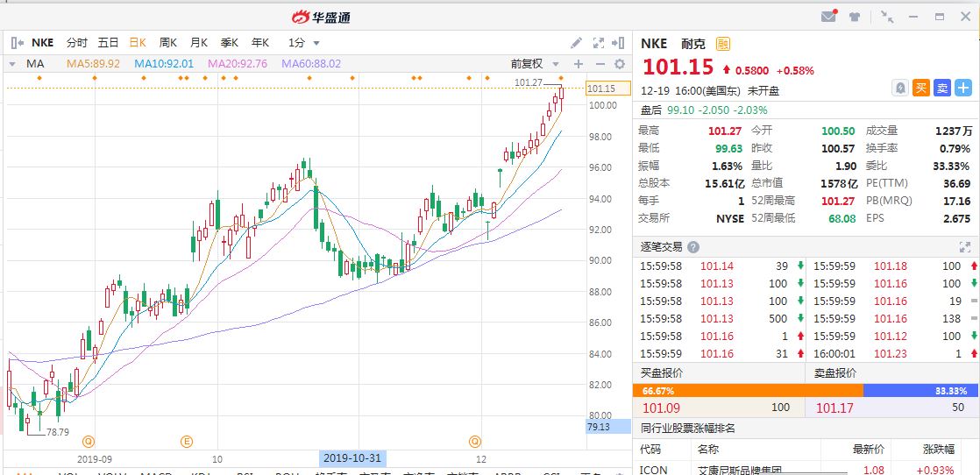Hide the right quote panel using the arrow icon

(620, 42)
